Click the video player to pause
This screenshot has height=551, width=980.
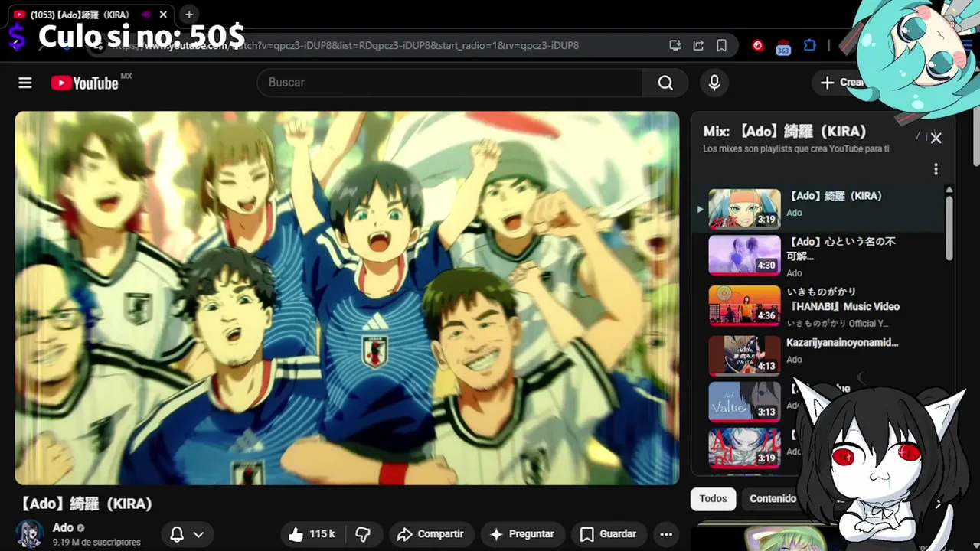[347, 298]
